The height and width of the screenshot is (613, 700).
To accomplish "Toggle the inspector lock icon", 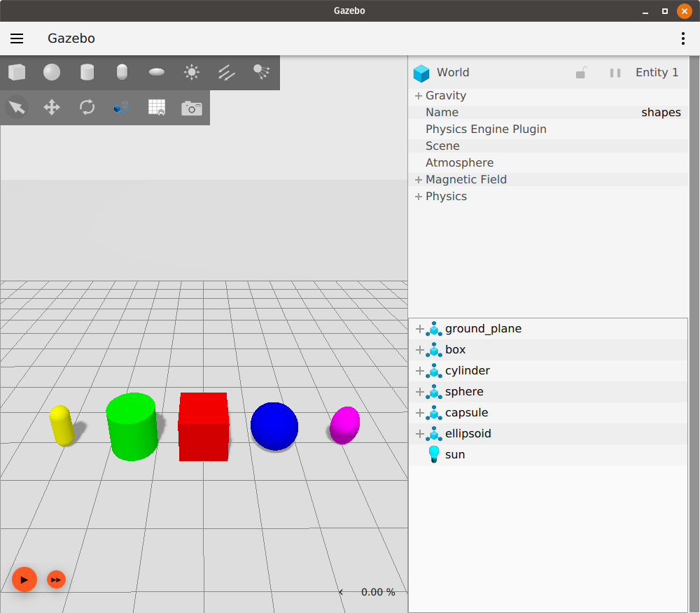I will [x=581, y=72].
